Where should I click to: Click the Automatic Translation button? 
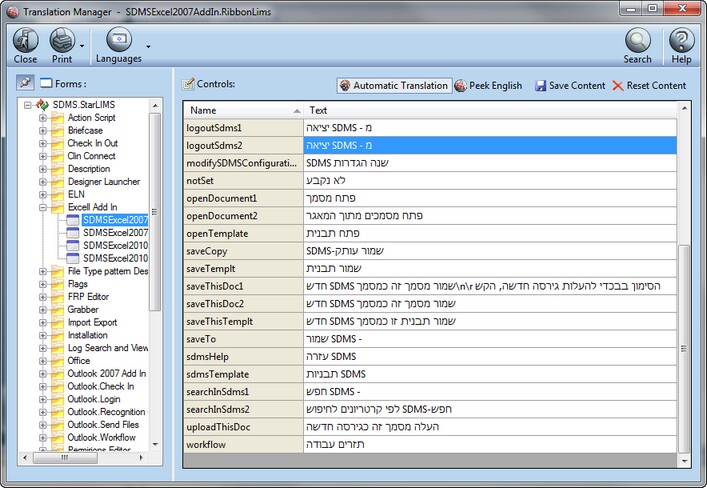pos(395,86)
